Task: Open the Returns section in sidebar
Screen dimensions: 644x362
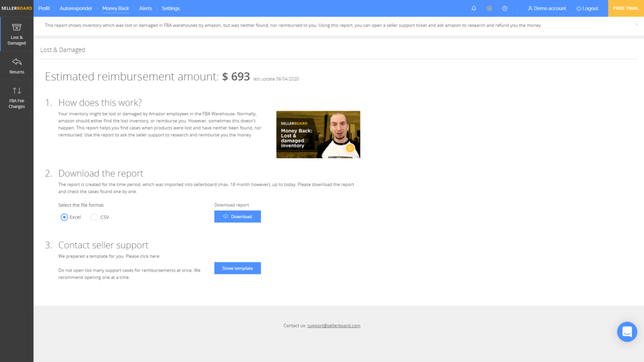Action: click(x=16, y=65)
